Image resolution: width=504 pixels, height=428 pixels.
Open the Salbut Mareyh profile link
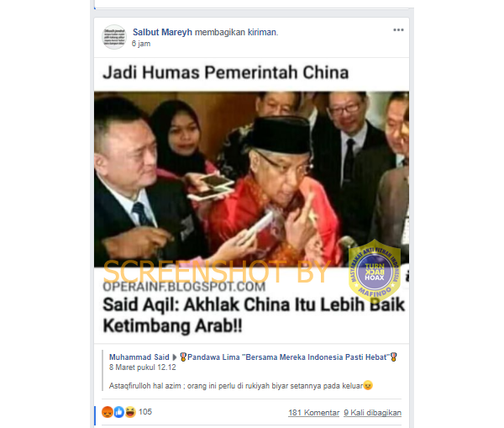click(162, 32)
